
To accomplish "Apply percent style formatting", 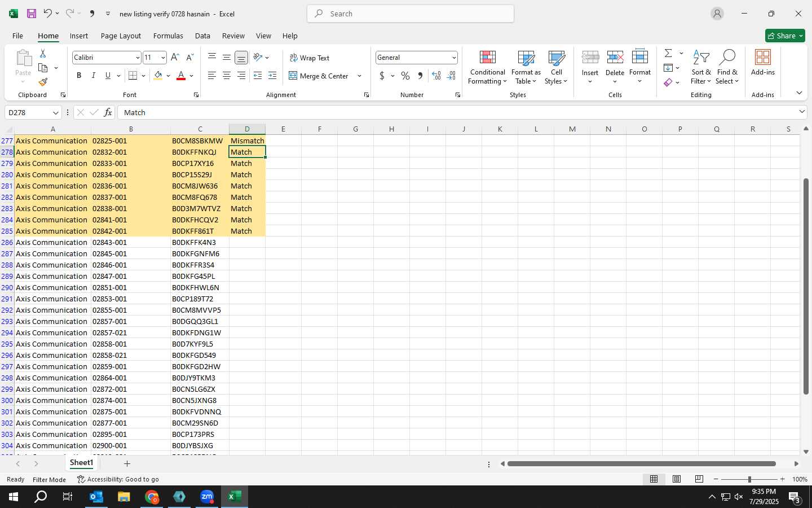I will (x=405, y=76).
